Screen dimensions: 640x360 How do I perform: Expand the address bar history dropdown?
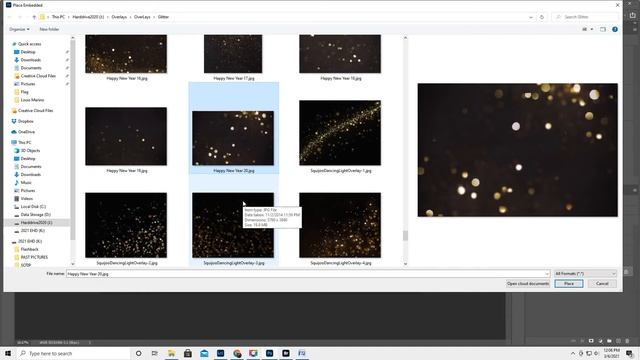(x=531, y=17)
